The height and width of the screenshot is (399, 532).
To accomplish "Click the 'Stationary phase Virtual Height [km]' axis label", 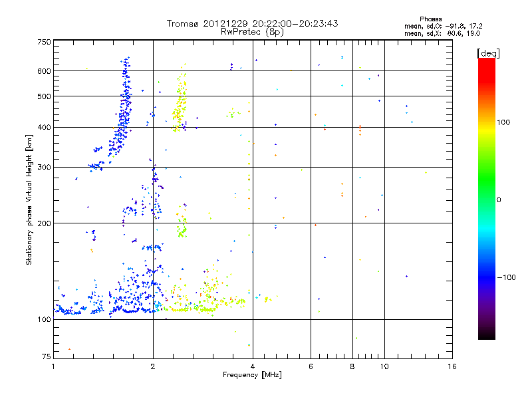I will click(29, 200).
